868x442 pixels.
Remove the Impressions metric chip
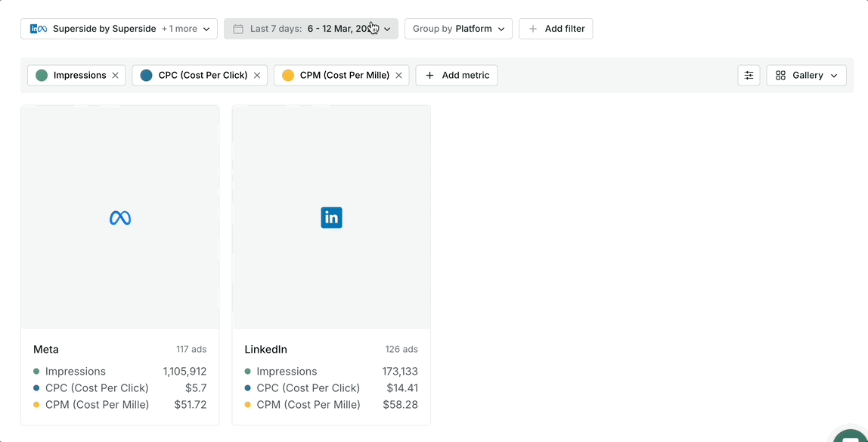(x=115, y=76)
